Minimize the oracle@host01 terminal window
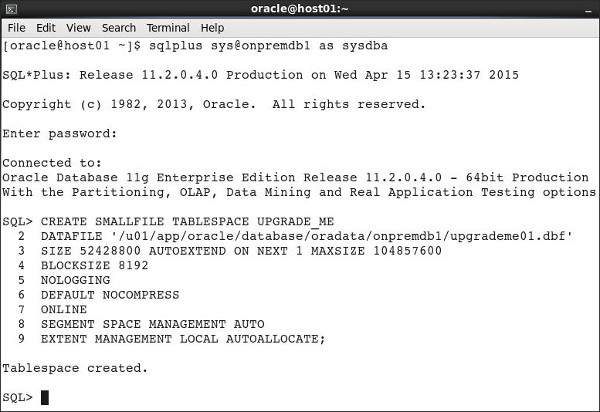Image resolution: width=600 pixels, height=412 pixels. tap(588, 10)
